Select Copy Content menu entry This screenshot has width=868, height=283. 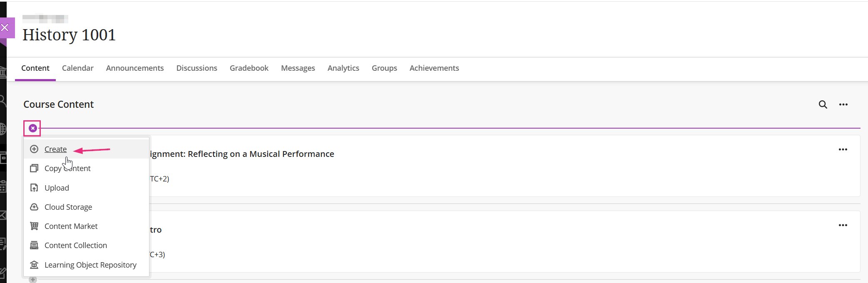point(86,169)
